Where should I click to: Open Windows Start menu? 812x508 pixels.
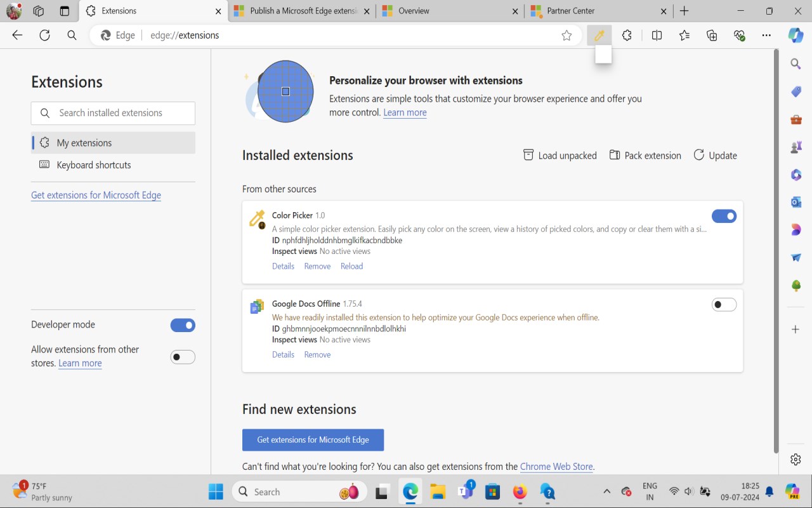point(216,491)
